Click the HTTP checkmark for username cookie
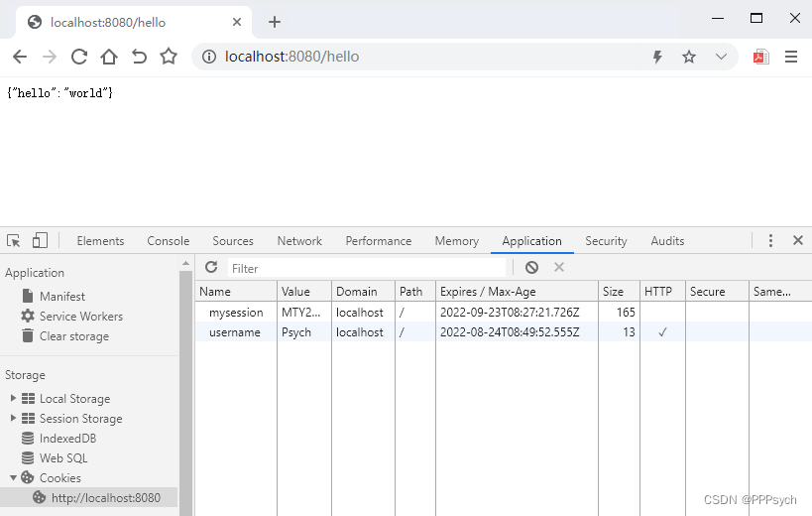812x516 pixels. click(662, 332)
